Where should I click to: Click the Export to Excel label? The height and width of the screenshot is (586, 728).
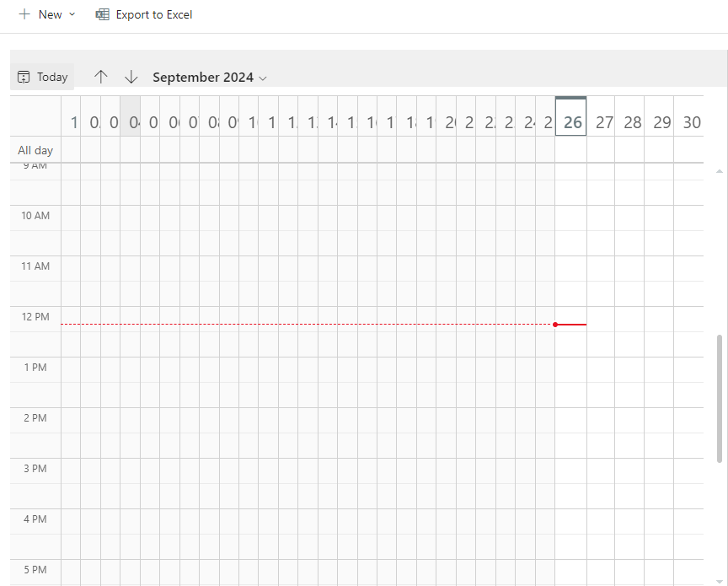click(153, 15)
